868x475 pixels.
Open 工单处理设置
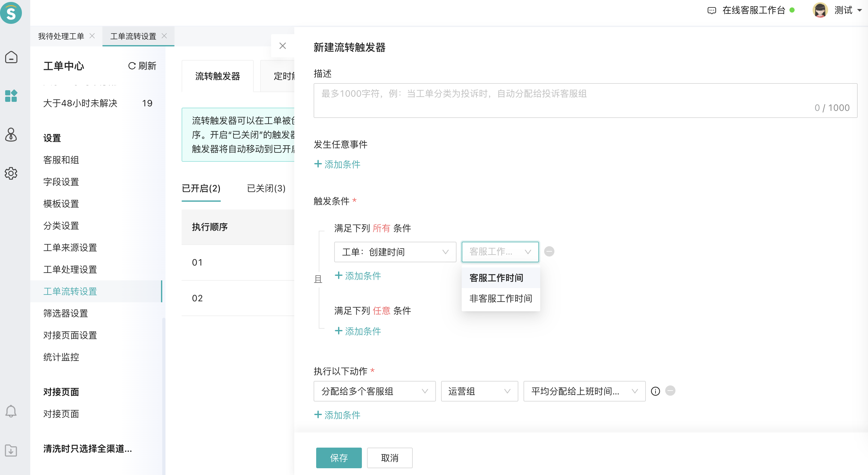pos(70,269)
